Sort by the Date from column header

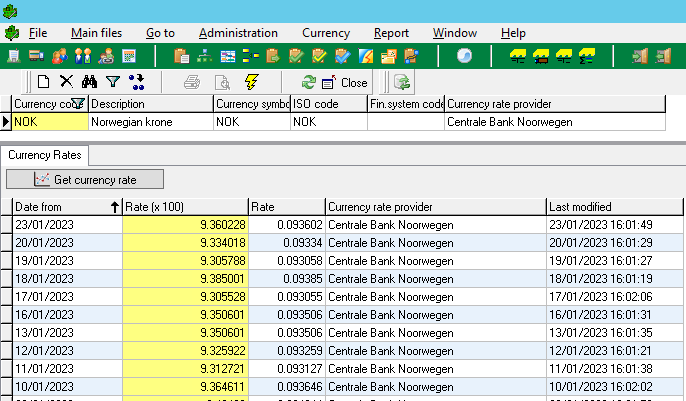[x=67, y=207]
